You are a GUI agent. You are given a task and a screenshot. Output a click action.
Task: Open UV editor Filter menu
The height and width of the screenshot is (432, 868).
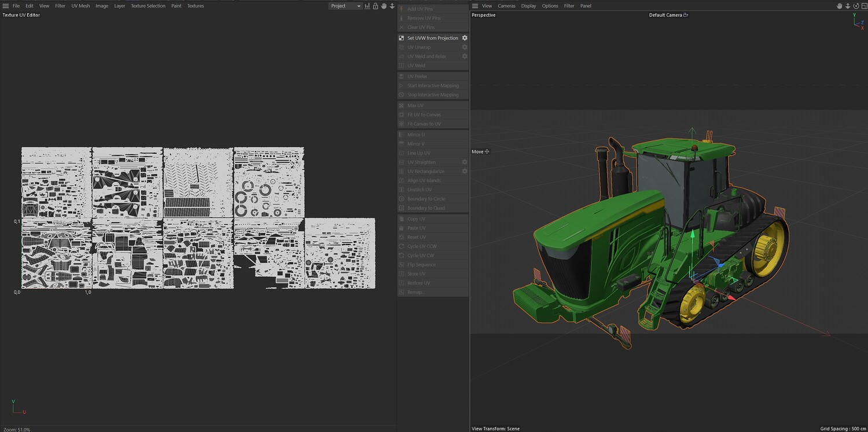[60, 6]
